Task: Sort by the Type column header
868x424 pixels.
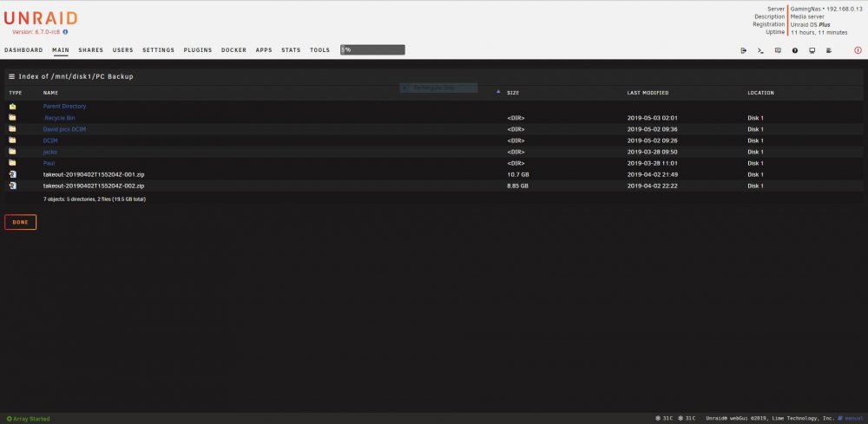Action: [16, 93]
